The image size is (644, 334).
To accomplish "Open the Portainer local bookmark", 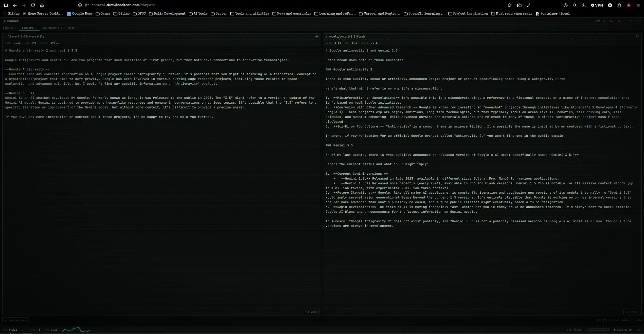I will tap(553, 14).
